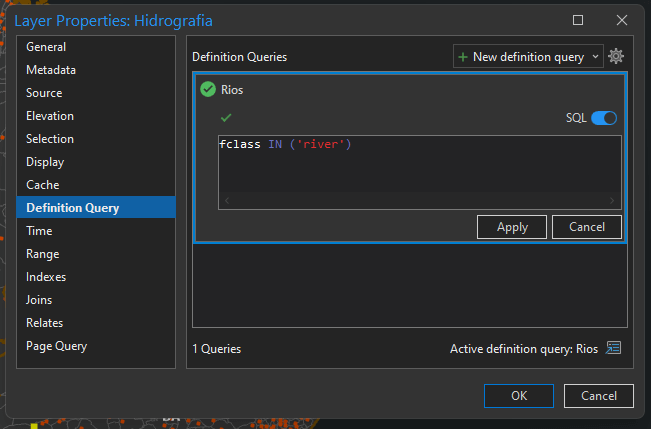Open the Selection tab
This screenshot has width=651, height=429.
[50, 139]
